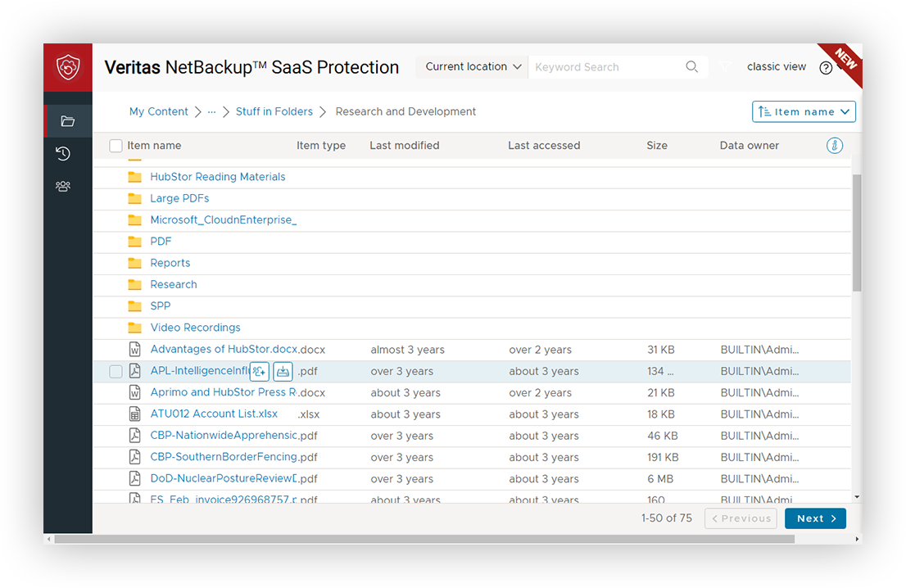Open the Current location dropdown

(x=472, y=67)
